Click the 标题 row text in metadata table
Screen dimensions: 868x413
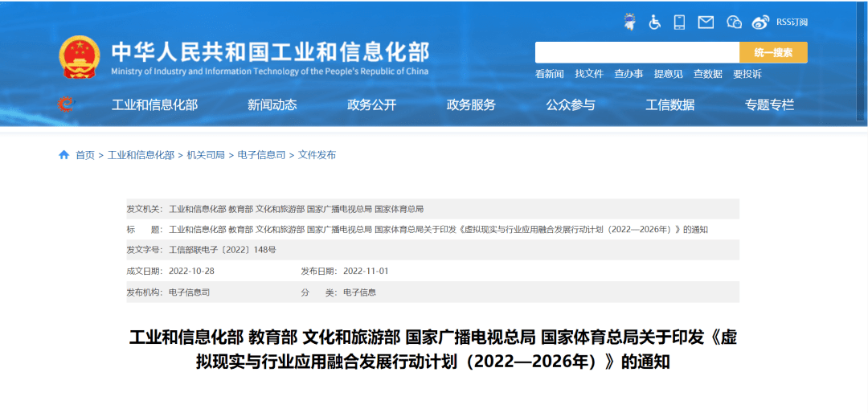point(439,230)
